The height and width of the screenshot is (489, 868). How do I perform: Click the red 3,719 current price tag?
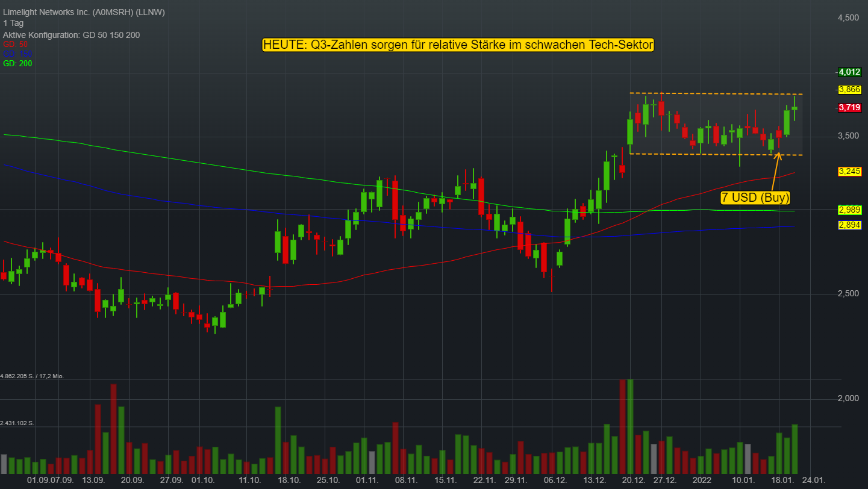(849, 108)
